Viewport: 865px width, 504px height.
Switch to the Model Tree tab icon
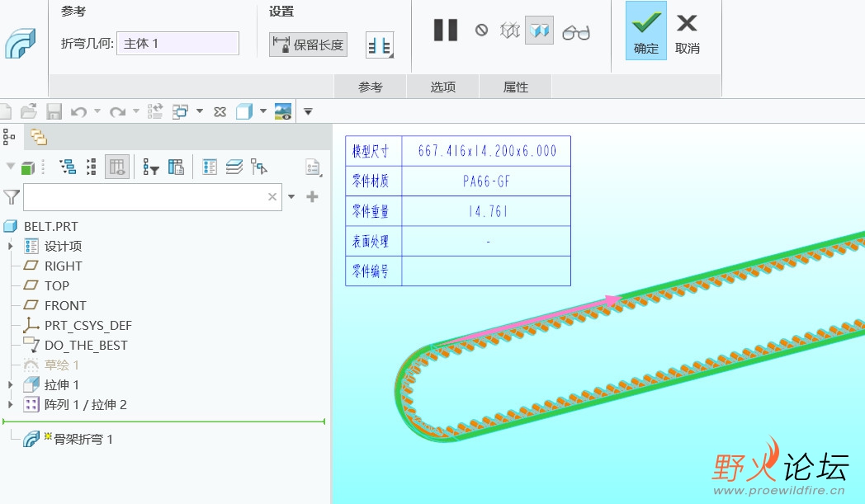[9, 137]
